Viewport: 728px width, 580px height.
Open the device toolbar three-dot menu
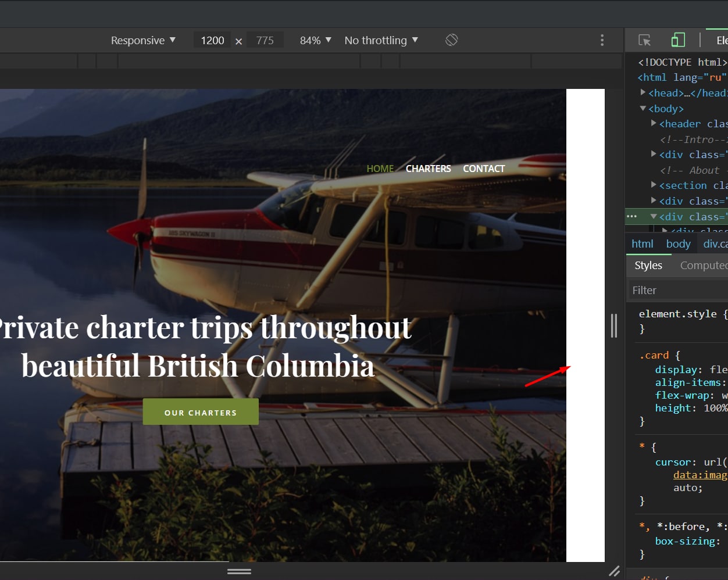[x=602, y=40]
